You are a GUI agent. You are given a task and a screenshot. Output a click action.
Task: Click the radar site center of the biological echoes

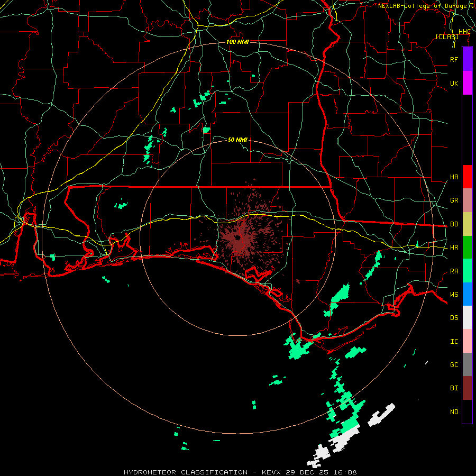click(x=237, y=237)
